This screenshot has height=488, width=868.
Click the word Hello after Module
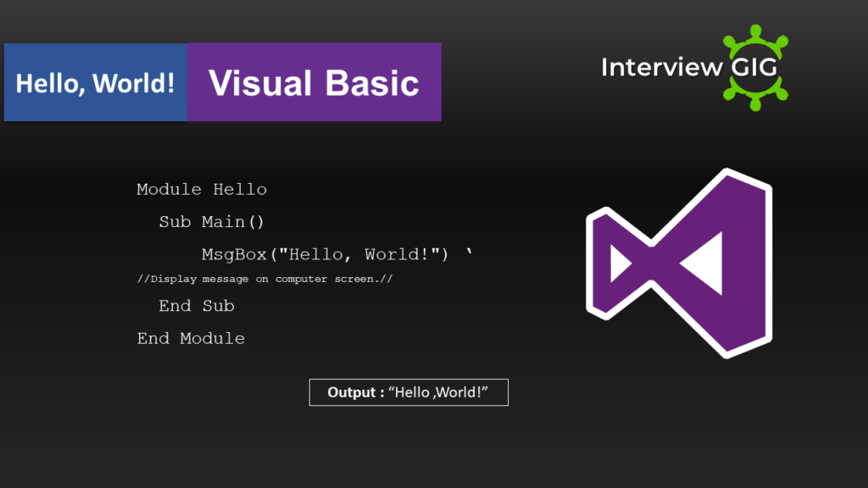(240, 190)
